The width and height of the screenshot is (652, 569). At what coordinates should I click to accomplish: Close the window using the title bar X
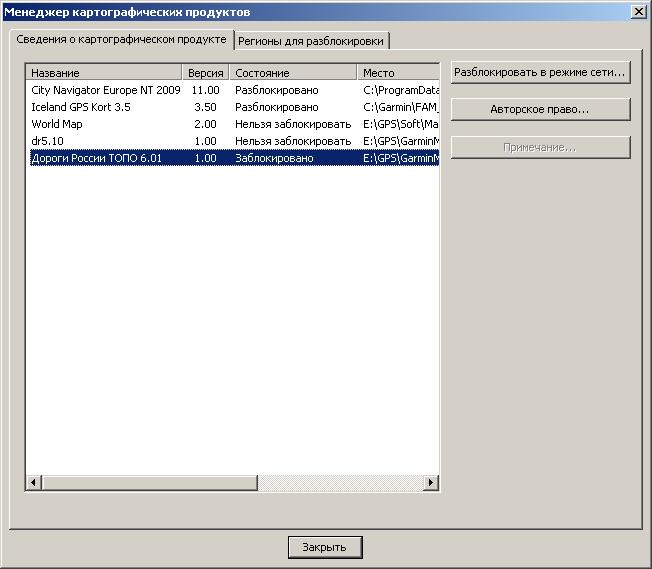(638, 11)
